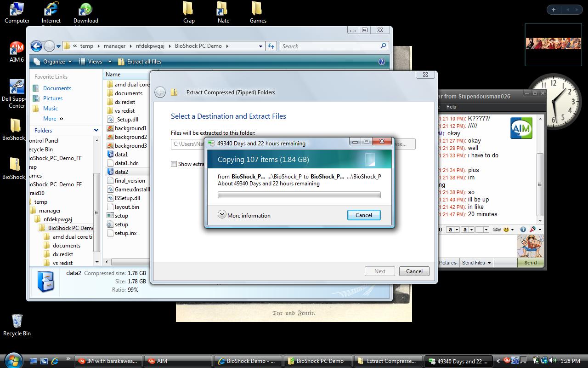Viewport: 588px width, 368px height.
Task: Toggle underline formatting in AIM
Action: (x=441, y=229)
